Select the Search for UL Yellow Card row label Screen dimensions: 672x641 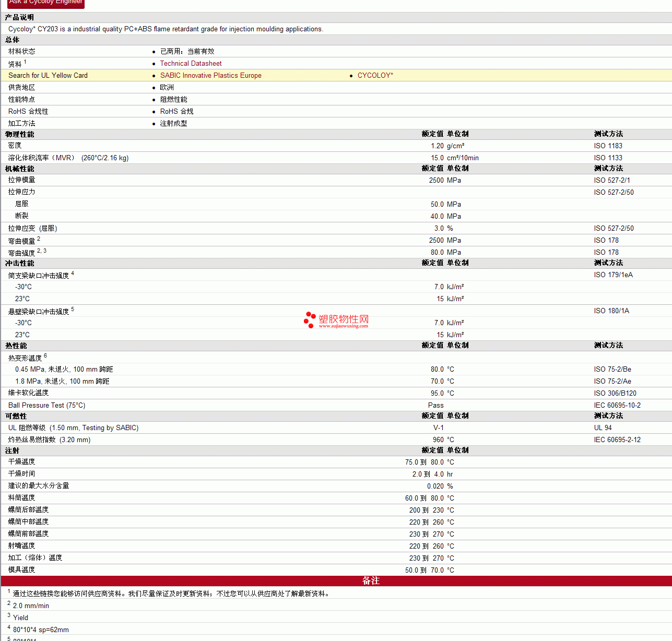coord(48,75)
